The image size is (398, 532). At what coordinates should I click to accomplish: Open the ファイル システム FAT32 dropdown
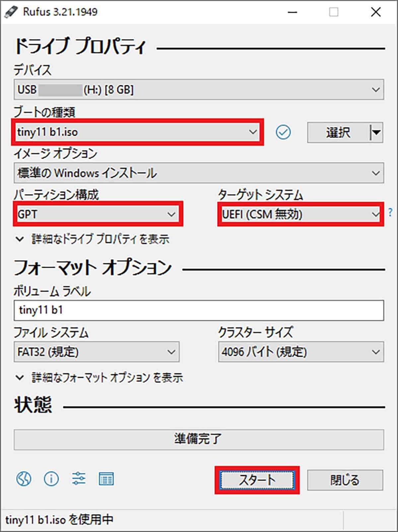click(x=97, y=352)
